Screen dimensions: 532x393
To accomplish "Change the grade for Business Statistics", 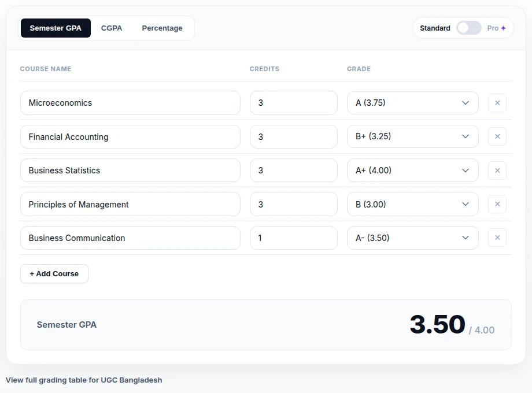I will pyautogui.click(x=412, y=170).
